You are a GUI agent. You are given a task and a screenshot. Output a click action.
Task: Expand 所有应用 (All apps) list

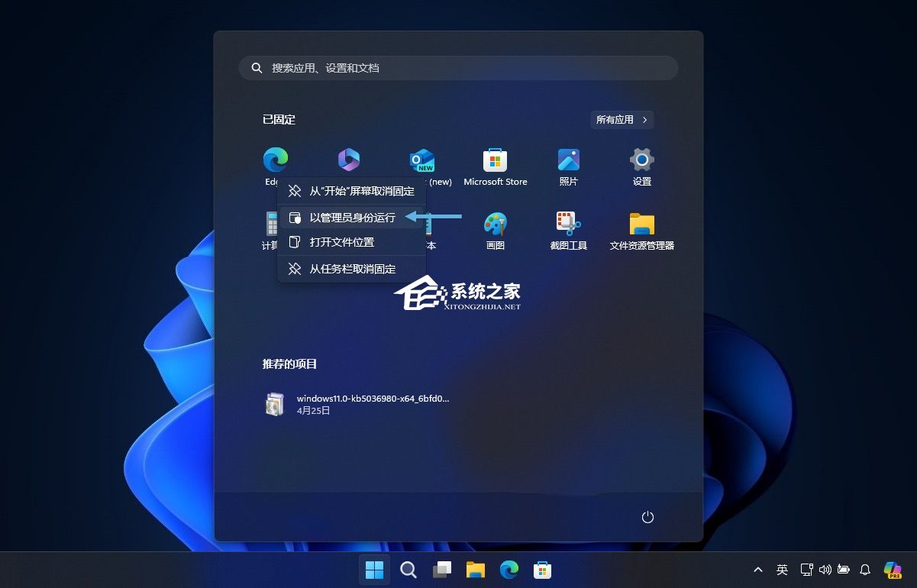tap(622, 120)
